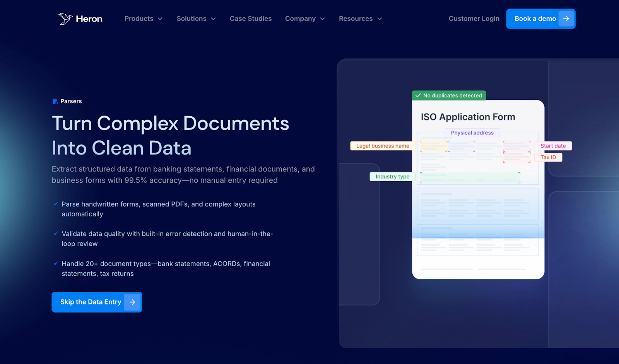Click checkmark next to Validate data quality

click(56, 233)
